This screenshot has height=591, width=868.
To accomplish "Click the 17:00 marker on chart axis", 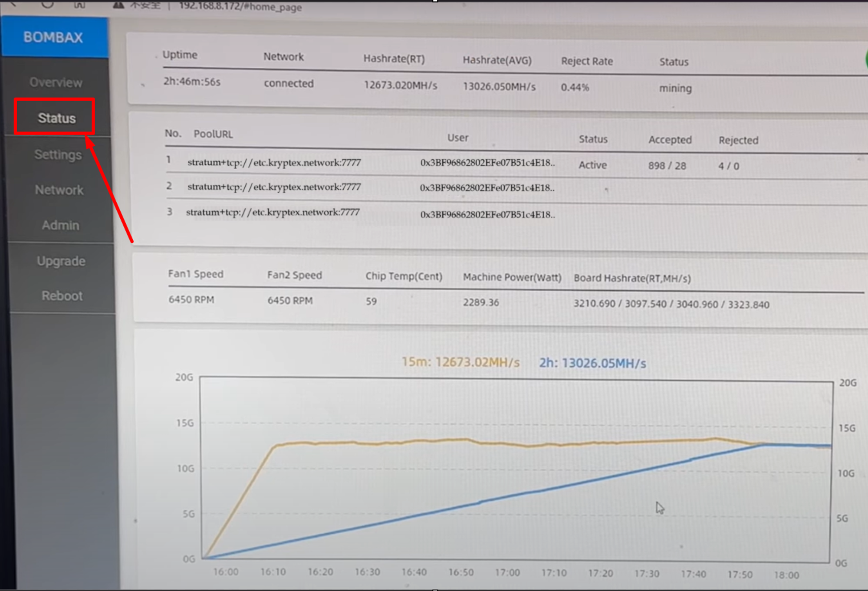I will (x=507, y=573).
